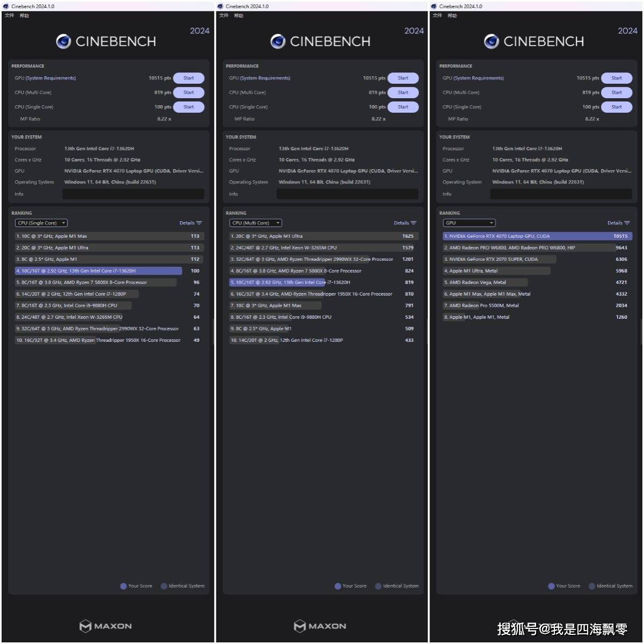Image resolution: width=644 pixels, height=644 pixels.
Task: Start the GPU test in the right window
Action: click(x=617, y=78)
